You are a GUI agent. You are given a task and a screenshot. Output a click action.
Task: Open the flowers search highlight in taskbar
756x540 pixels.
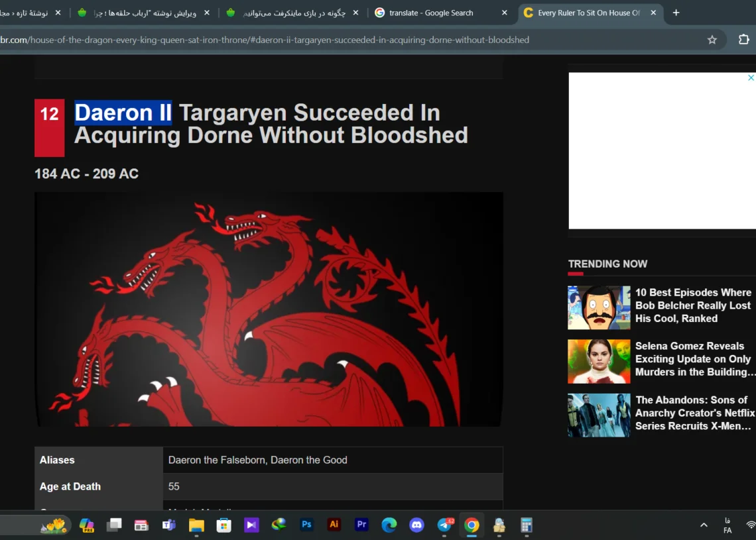54,525
